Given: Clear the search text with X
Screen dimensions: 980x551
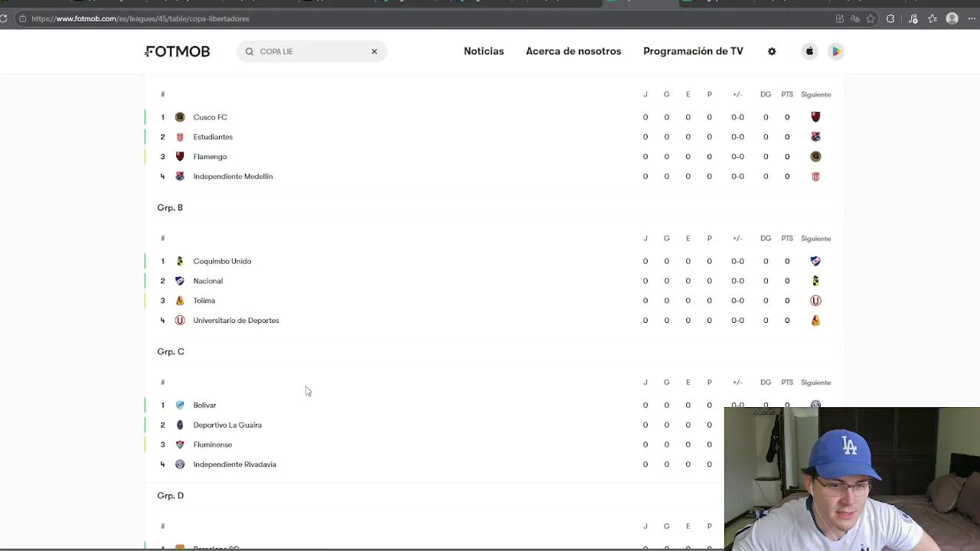Looking at the screenshot, I should [374, 51].
